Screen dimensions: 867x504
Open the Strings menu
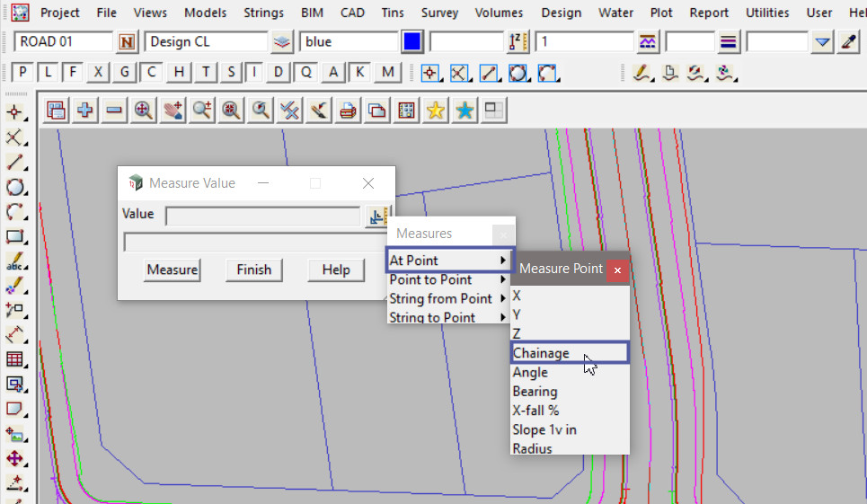[264, 13]
